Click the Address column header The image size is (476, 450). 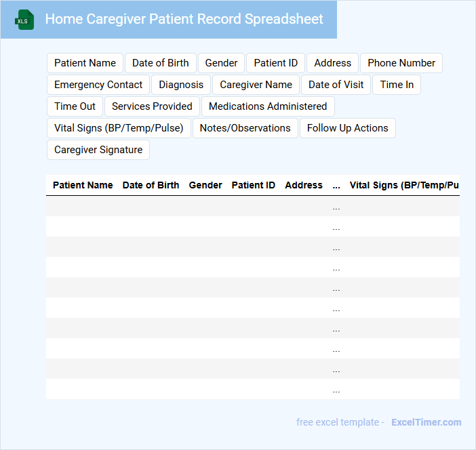coord(304,185)
